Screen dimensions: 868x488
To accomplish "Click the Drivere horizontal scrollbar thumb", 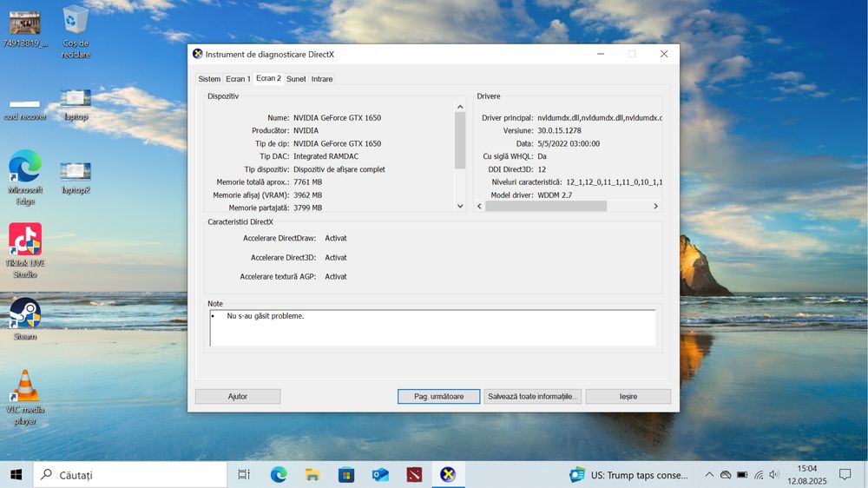I will 546,206.
